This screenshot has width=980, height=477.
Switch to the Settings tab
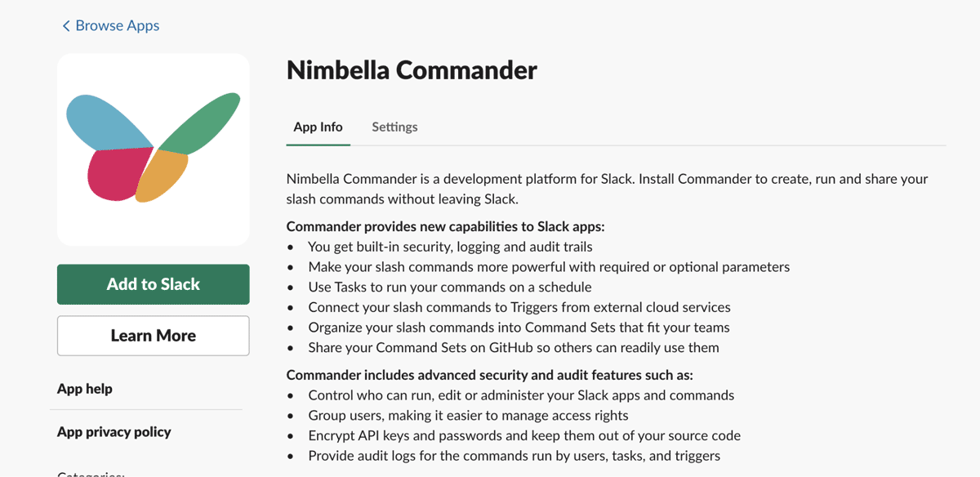click(x=394, y=127)
